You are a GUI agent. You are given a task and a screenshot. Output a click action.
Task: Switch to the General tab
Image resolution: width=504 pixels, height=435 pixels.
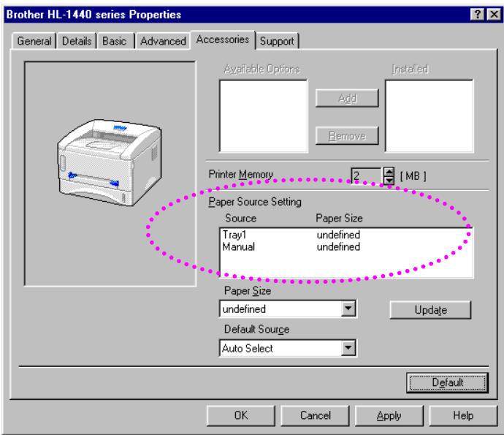[x=34, y=41]
